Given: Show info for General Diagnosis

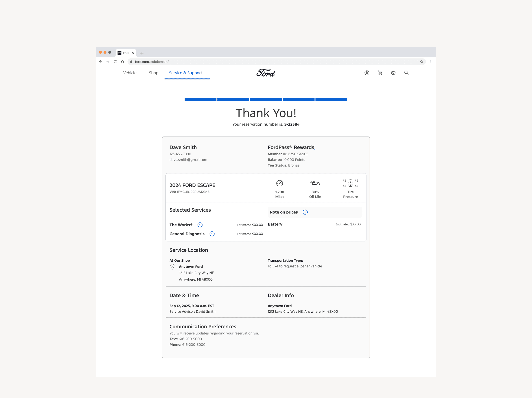Looking at the screenshot, I should click(212, 234).
